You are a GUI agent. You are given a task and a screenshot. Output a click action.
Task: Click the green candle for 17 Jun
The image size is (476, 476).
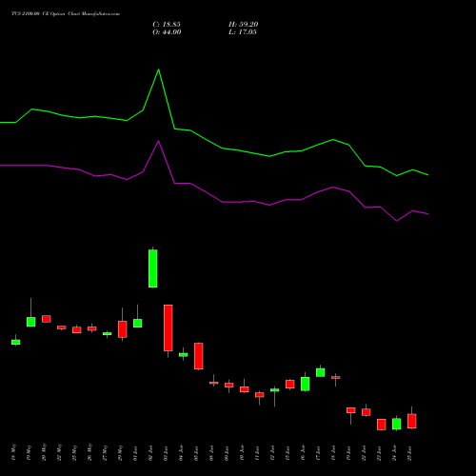tap(321, 372)
